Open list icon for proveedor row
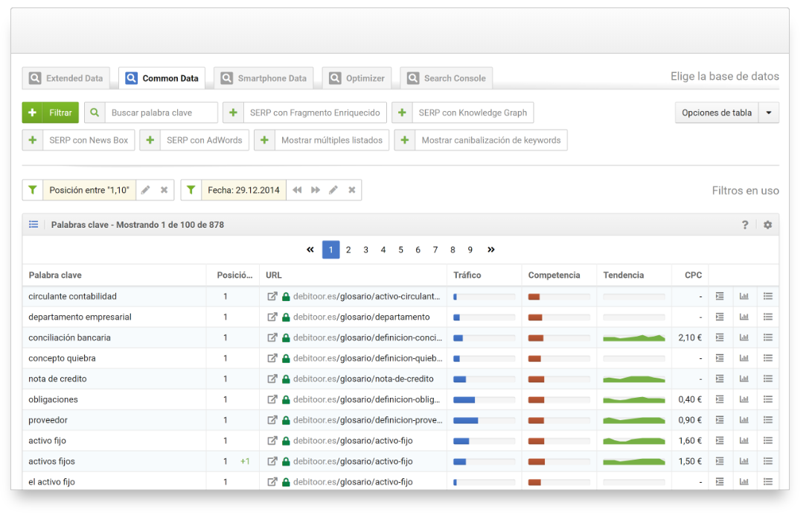 tap(768, 420)
